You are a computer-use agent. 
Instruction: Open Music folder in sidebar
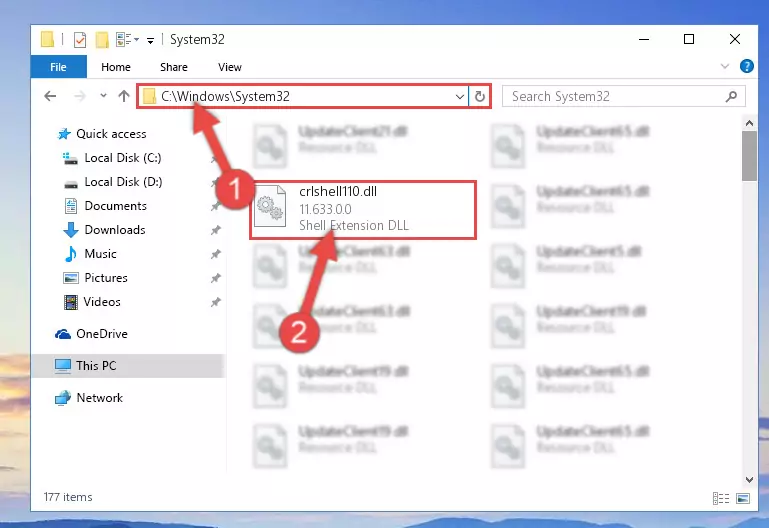(x=100, y=254)
